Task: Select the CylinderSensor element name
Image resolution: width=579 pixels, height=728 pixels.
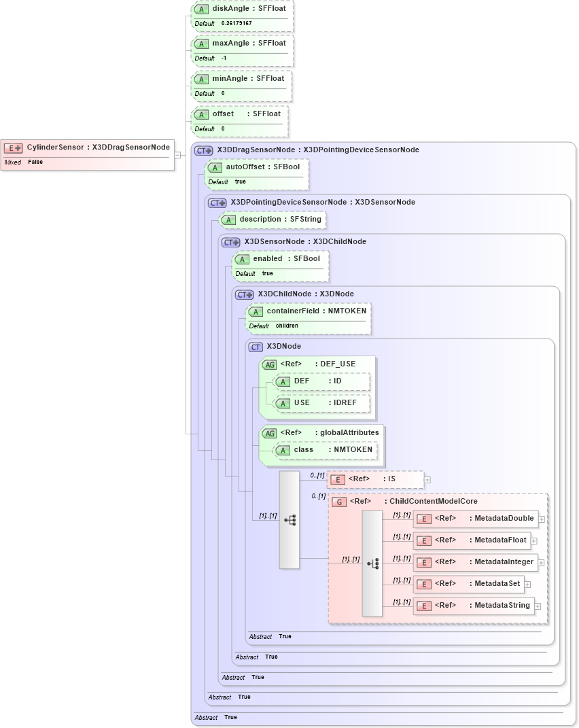Action: [55, 148]
